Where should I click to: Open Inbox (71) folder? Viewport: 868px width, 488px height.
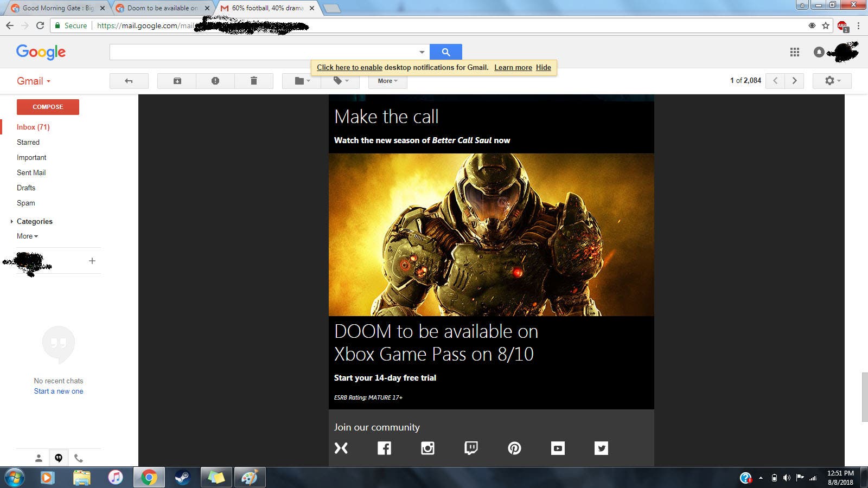33,127
